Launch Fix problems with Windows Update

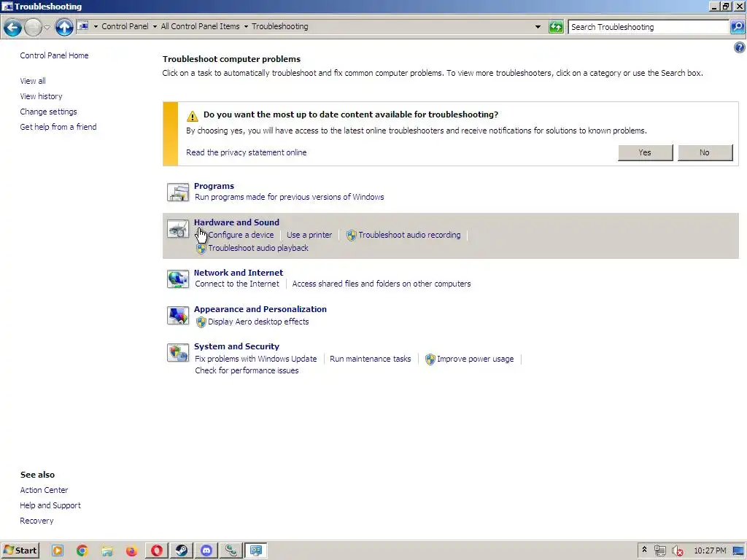click(x=256, y=359)
